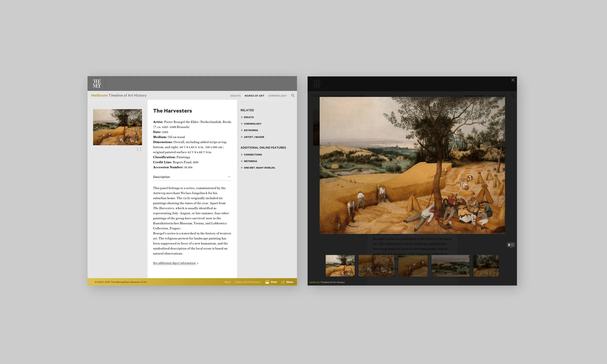Expand the Connections feature

251,155
